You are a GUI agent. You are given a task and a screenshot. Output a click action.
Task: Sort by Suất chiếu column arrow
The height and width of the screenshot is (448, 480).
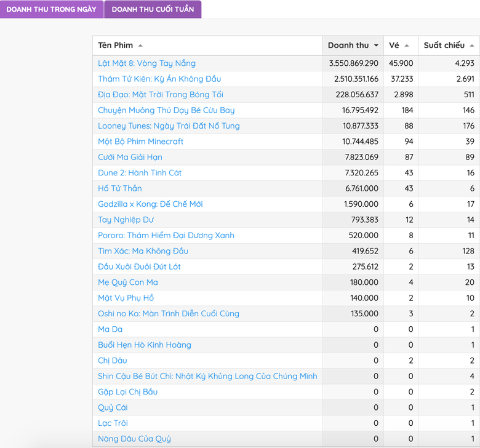tap(472, 46)
